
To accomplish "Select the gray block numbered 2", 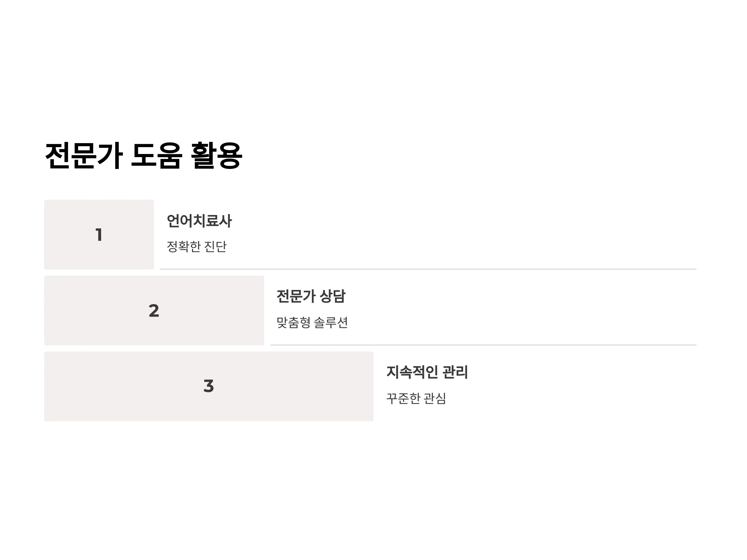I will pos(154,310).
